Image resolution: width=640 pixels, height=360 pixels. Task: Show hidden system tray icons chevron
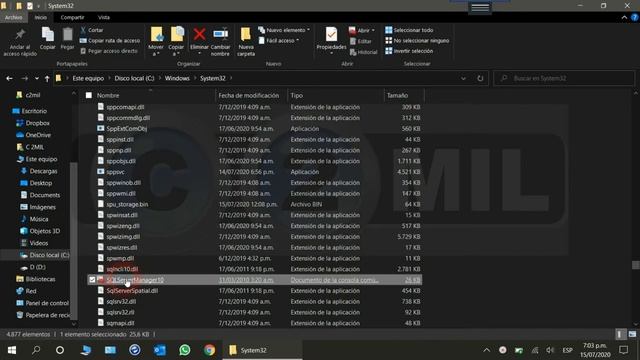click(487, 350)
